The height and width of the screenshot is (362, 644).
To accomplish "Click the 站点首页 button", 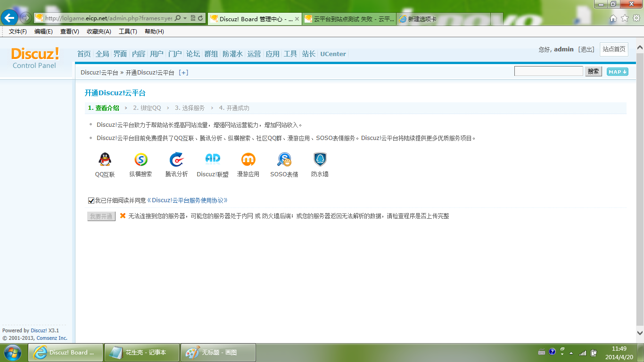I will [614, 49].
